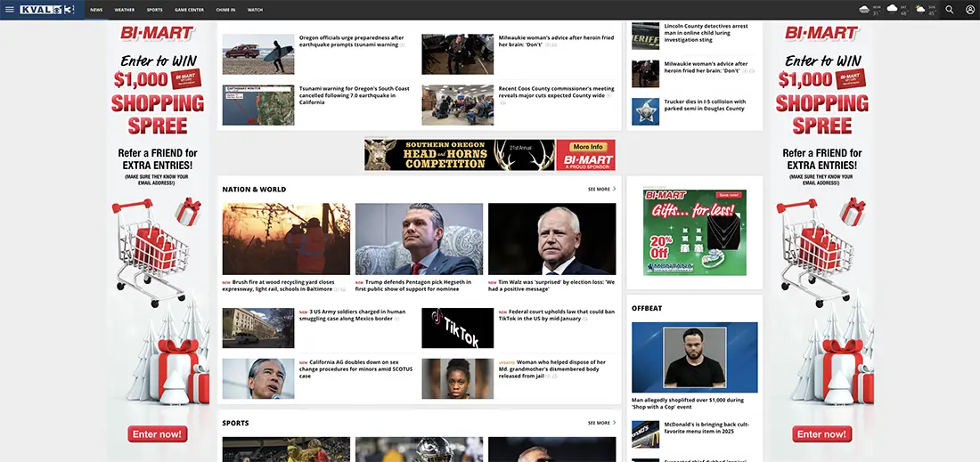
Task: Go to the News menu item
Action: point(96,10)
